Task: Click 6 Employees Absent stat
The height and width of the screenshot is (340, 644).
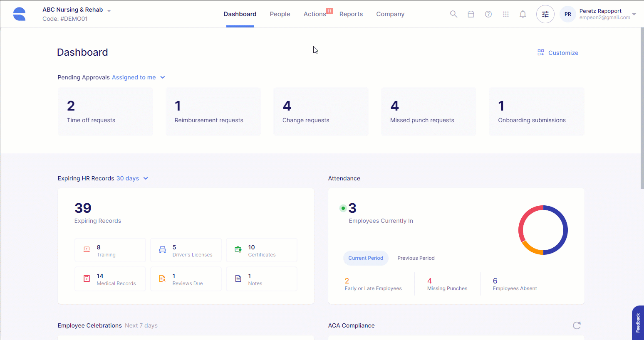Action: click(x=515, y=284)
